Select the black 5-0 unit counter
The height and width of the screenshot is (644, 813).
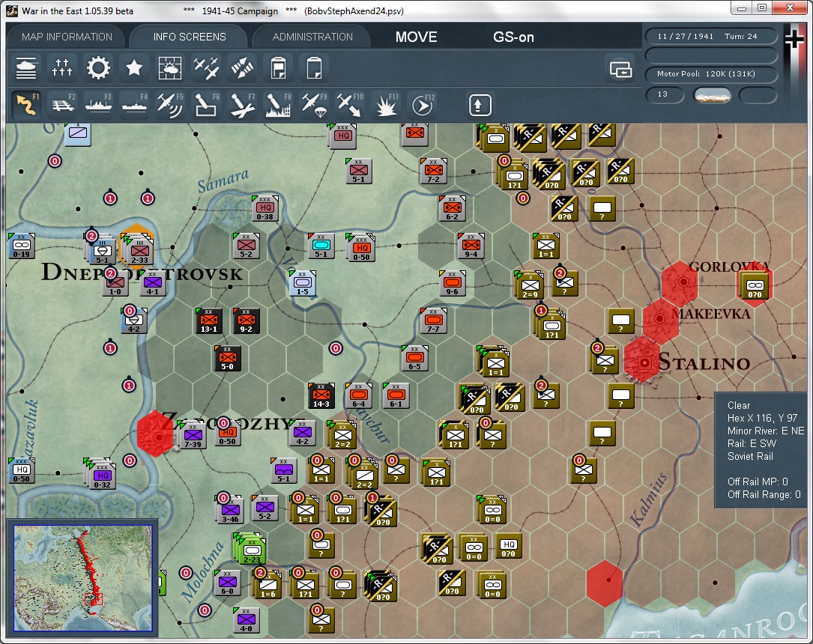coord(228,359)
